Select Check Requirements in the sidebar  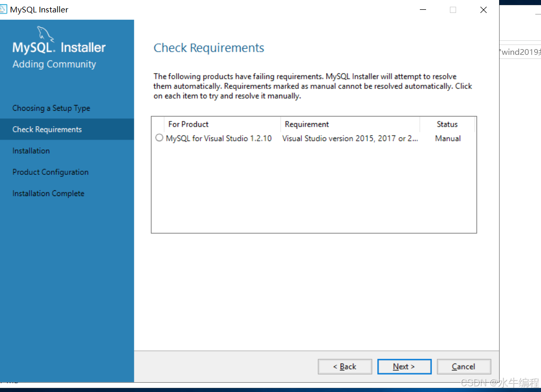coord(67,129)
